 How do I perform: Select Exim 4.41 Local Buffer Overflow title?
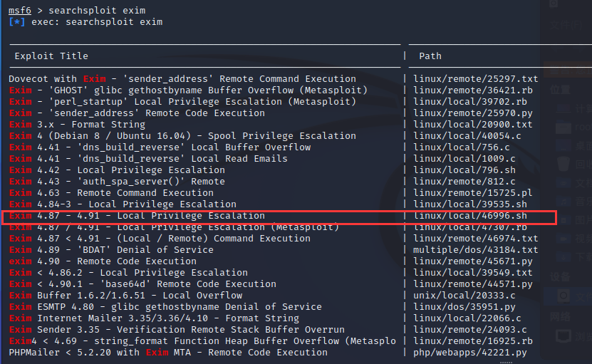pos(160,147)
